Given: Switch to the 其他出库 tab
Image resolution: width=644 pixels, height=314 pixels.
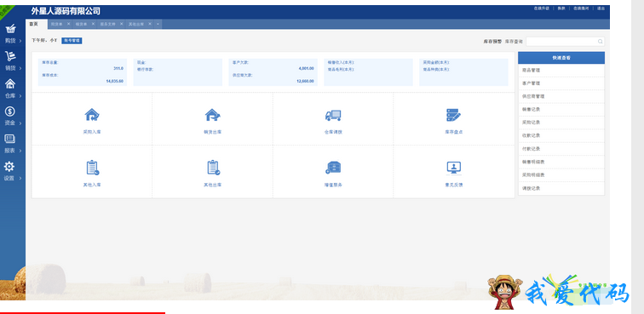Looking at the screenshot, I should [x=136, y=24].
